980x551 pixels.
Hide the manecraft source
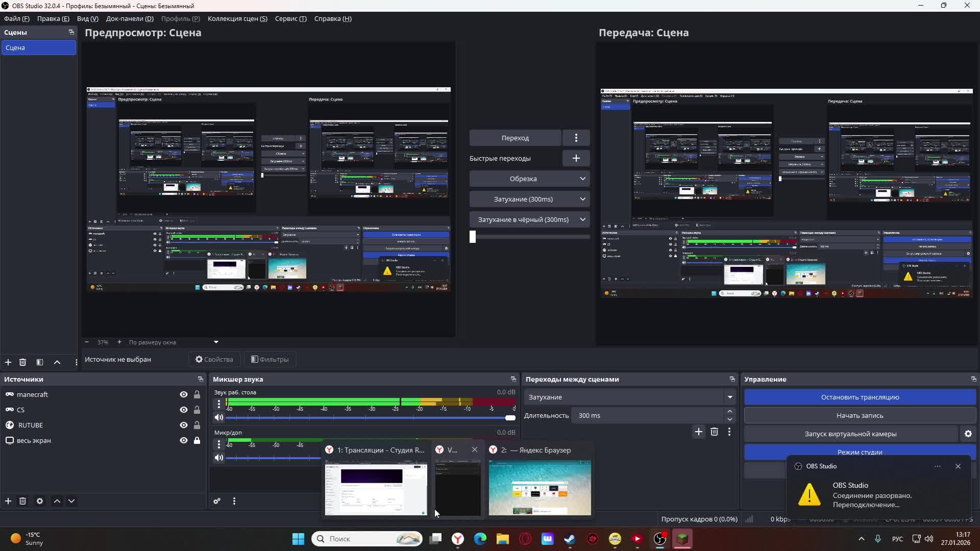(x=184, y=394)
